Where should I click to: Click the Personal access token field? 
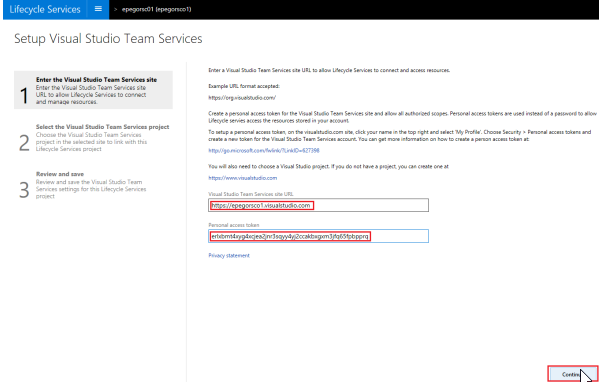pos(318,236)
